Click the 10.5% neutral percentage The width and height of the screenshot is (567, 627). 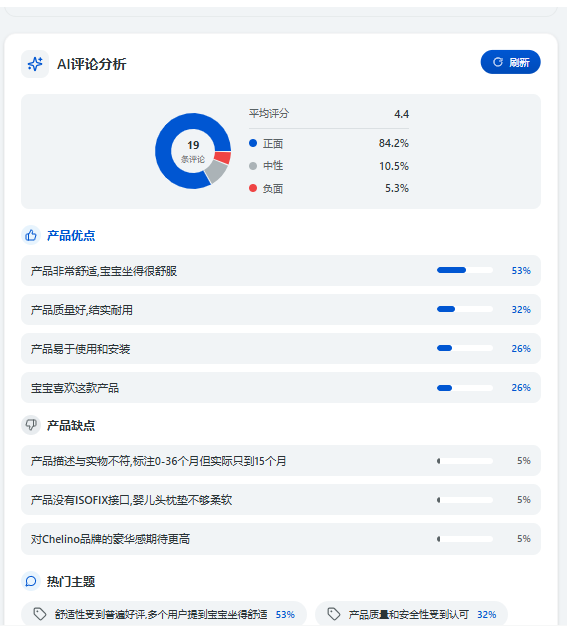394,166
